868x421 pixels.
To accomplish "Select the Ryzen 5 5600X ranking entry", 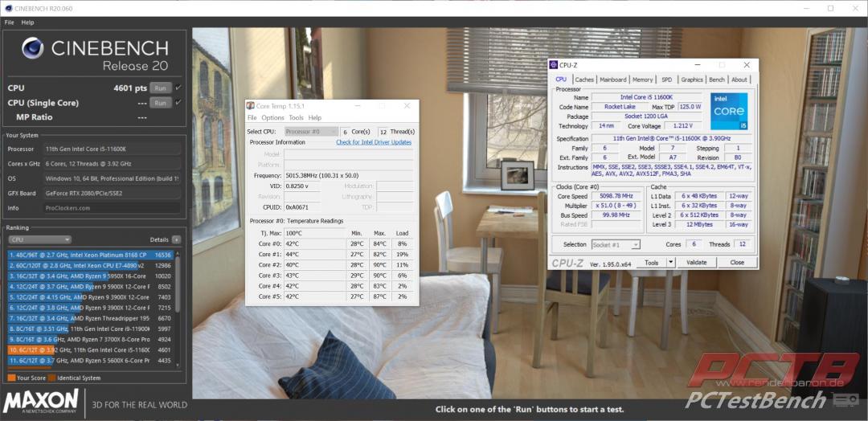I will pos(90,361).
